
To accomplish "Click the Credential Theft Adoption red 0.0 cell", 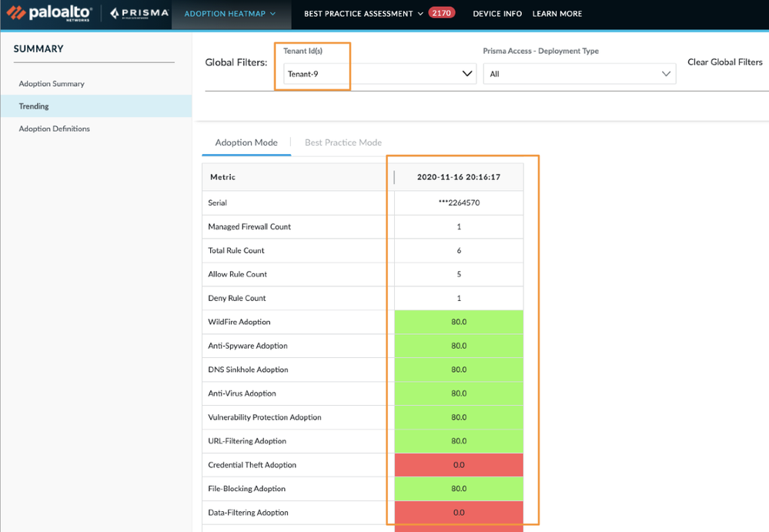I will coord(459,465).
